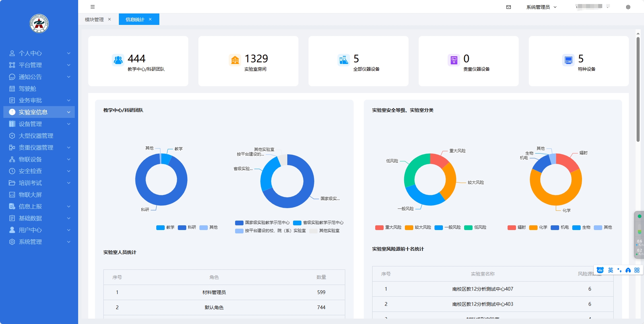
Task: Click the 安全检查 clock icon
Action: (x=12, y=171)
